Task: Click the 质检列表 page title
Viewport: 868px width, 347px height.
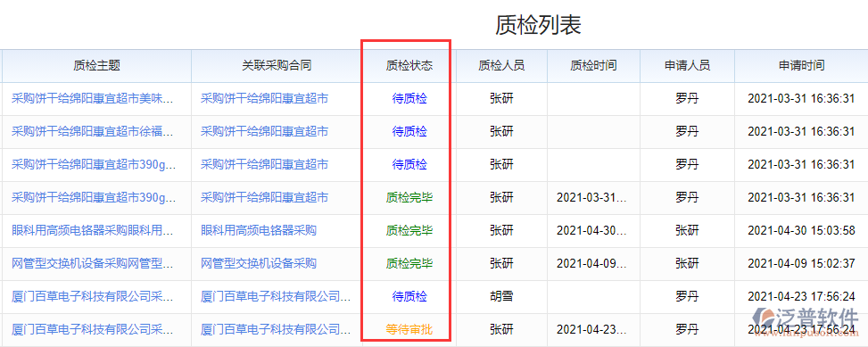Action: click(x=538, y=25)
